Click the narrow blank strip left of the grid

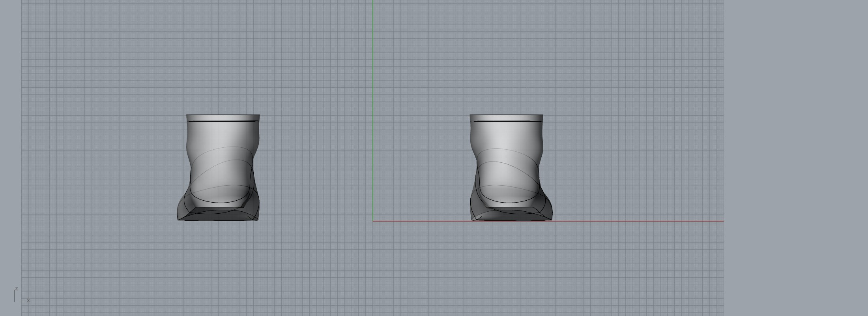[10, 158]
